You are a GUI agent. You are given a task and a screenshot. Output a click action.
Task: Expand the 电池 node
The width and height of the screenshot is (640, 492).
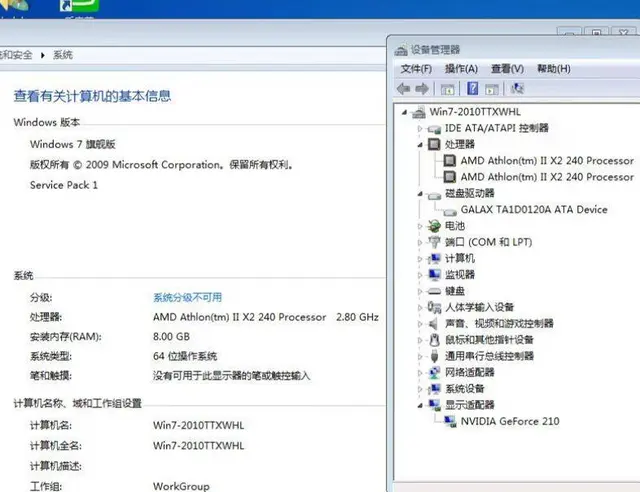click(x=420, y=226)
